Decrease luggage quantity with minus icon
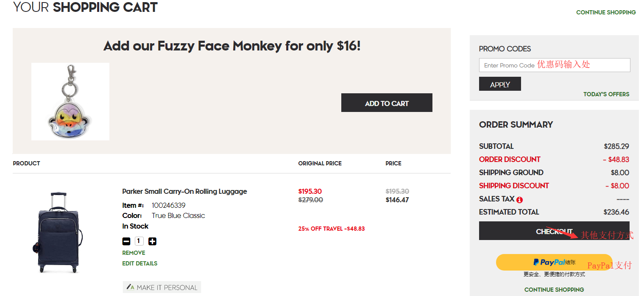 (126, 242)
